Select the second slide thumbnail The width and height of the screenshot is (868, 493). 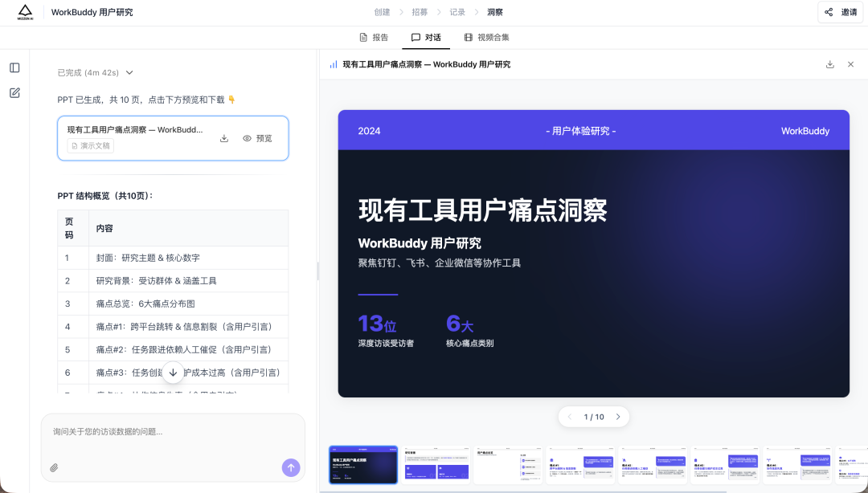[436, 465]
